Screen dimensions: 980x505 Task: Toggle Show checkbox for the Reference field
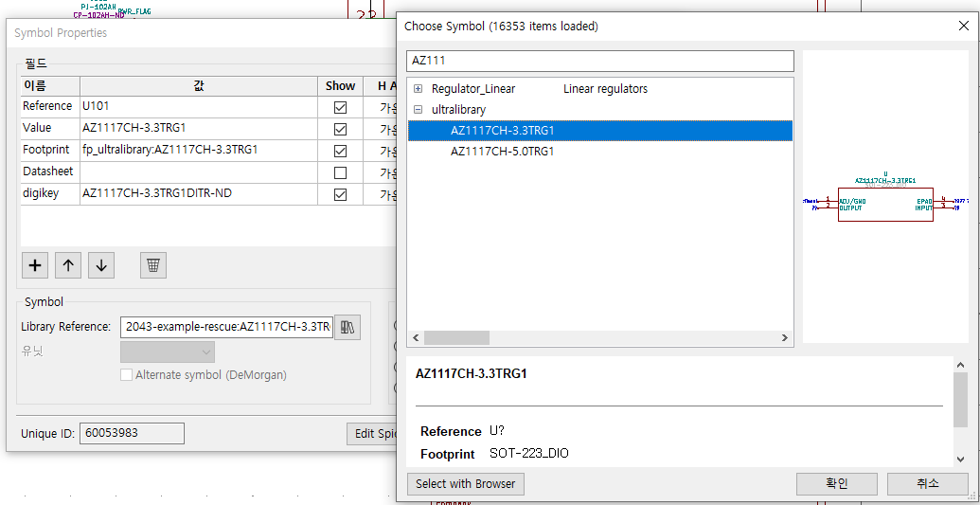[x=340, y=107]
